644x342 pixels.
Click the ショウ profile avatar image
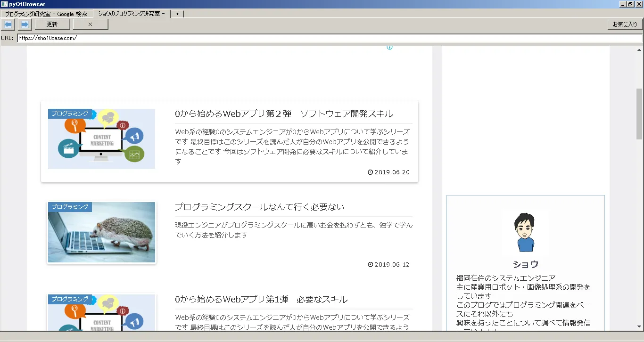[x=525, y=232]
